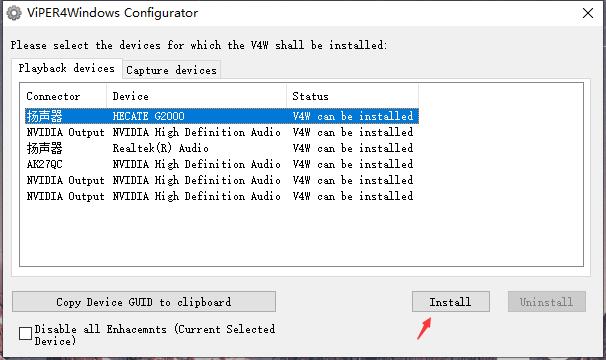The image size is (606, 360).
Task: Click the Install button
Action: tap(451, 302)
